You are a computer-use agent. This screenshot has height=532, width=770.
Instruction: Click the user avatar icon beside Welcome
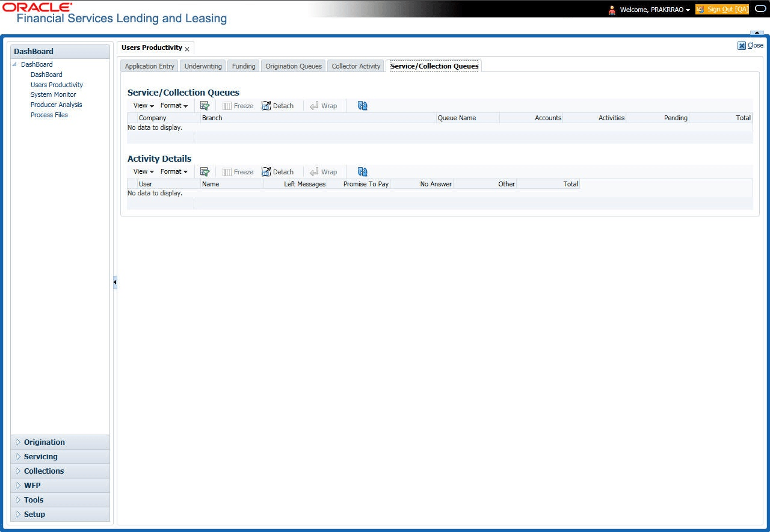point(612,10)
